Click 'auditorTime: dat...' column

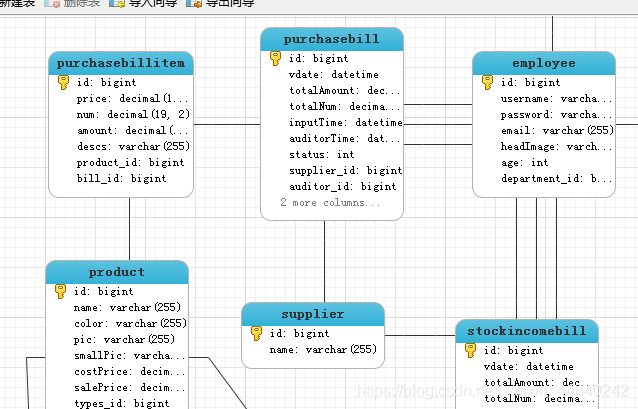[345, 139]
